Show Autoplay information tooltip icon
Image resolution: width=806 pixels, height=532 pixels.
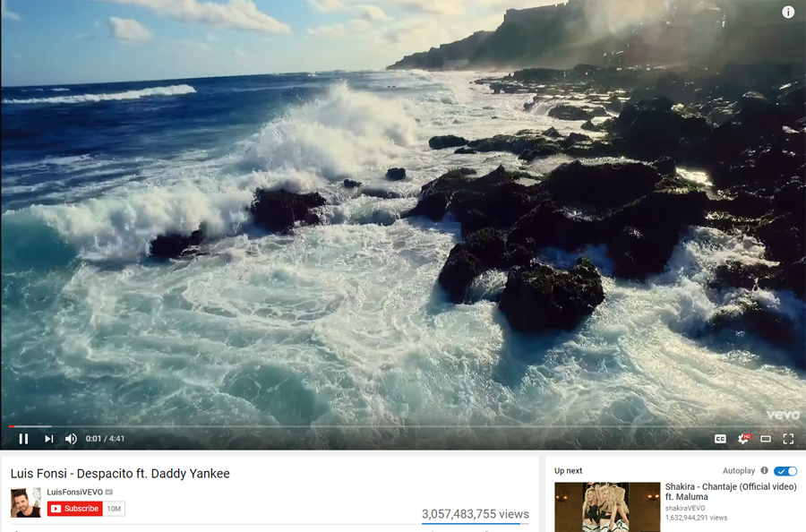pos(765,470)
